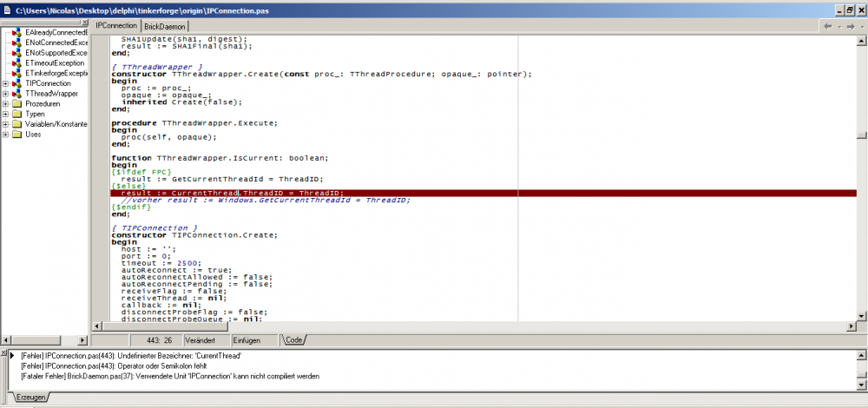
Task: Click the editor vertical scrollbar down arrow
Action: pyautogui.click(x=861, y=316)
